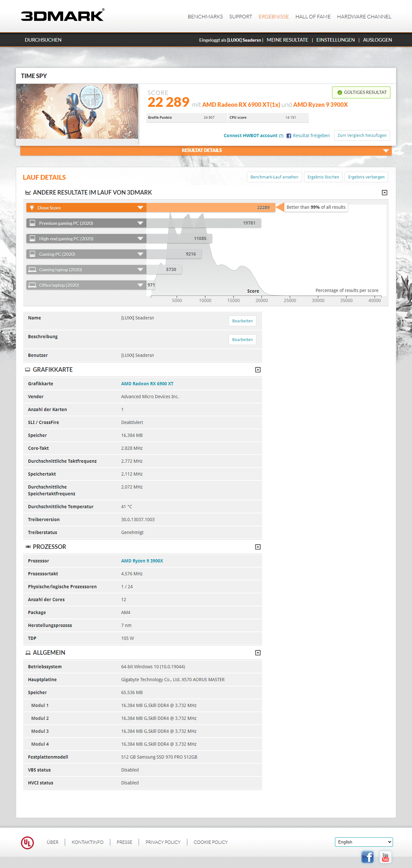Open the Office laptop (2020) dropdown
412x868 pixels.
pyautogui.click(x=140, y=285)
